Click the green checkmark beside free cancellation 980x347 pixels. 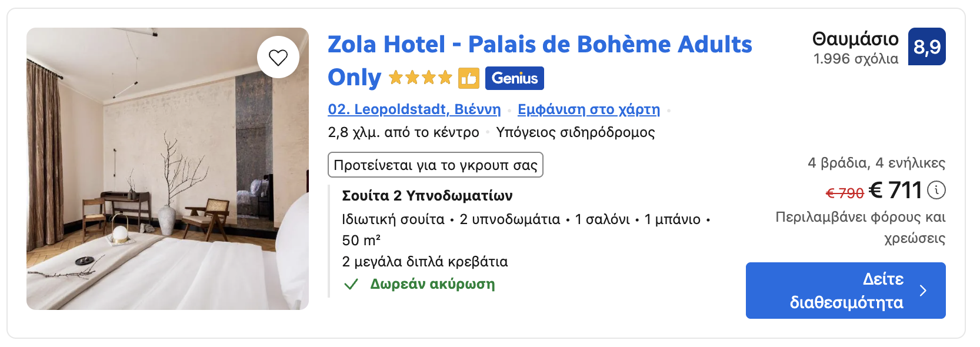point(351,285)
